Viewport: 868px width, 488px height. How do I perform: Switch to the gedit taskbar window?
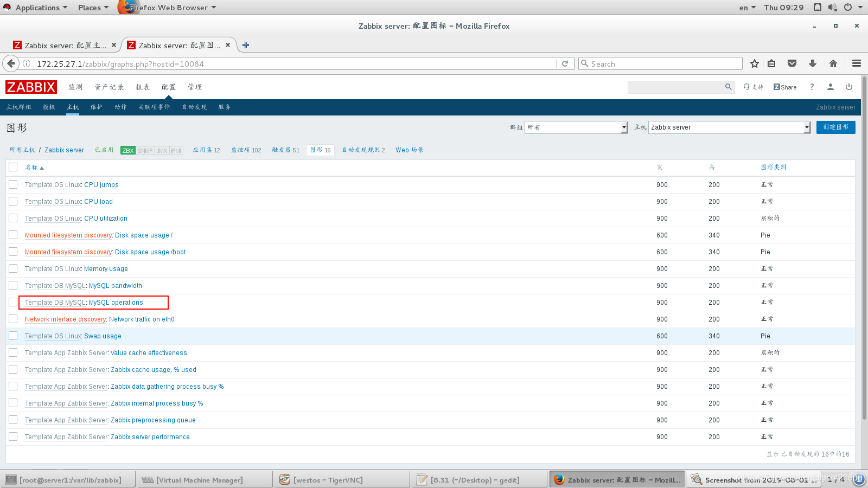[478, 480]
